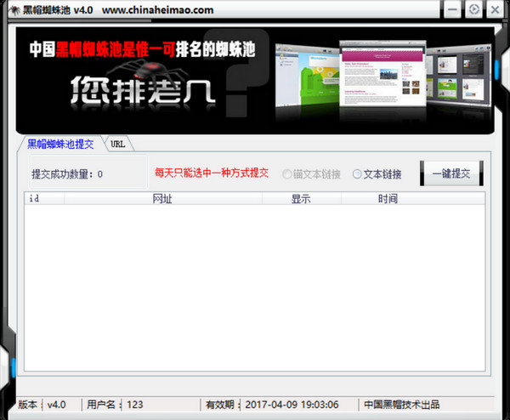This screenshot has height=420, width=510.
Task: Click the round middle title bar button
Action: (x=473, y=9)
